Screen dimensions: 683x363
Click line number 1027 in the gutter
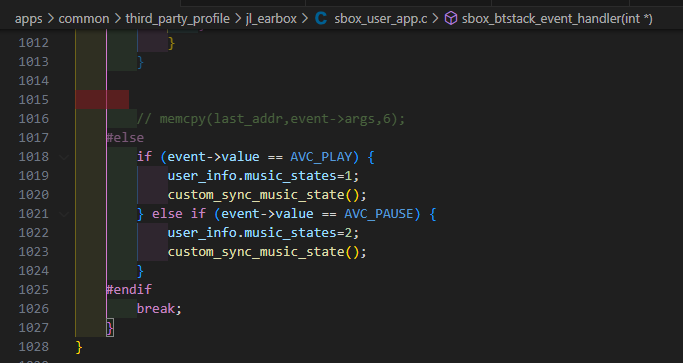(x=34, y=328)
